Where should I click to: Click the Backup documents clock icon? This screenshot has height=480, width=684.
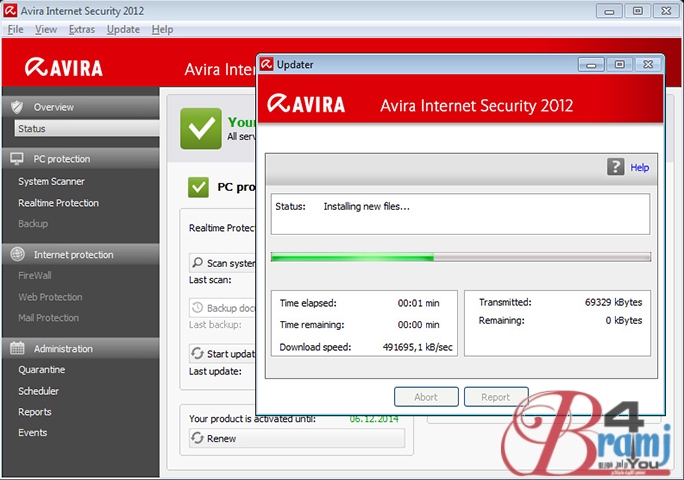pos(198,308)
